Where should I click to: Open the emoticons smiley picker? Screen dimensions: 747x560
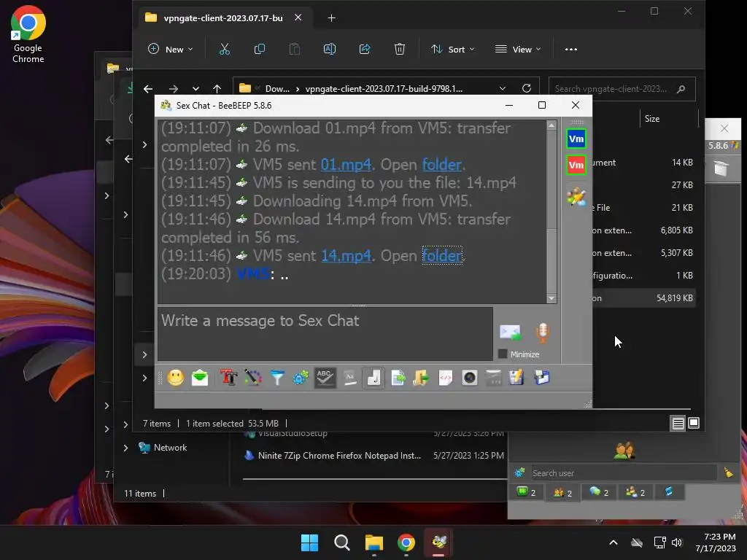click(x=175, y=378)
